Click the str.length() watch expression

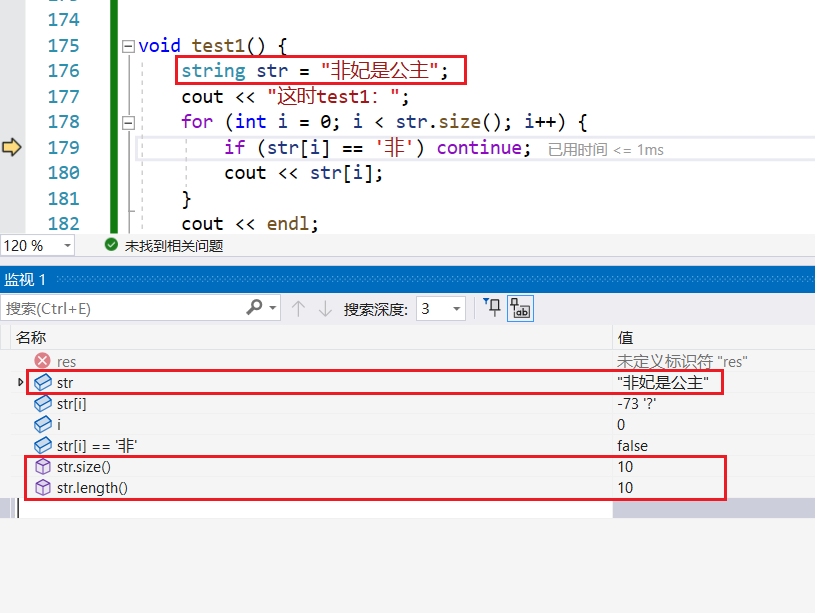click(92, 488)
